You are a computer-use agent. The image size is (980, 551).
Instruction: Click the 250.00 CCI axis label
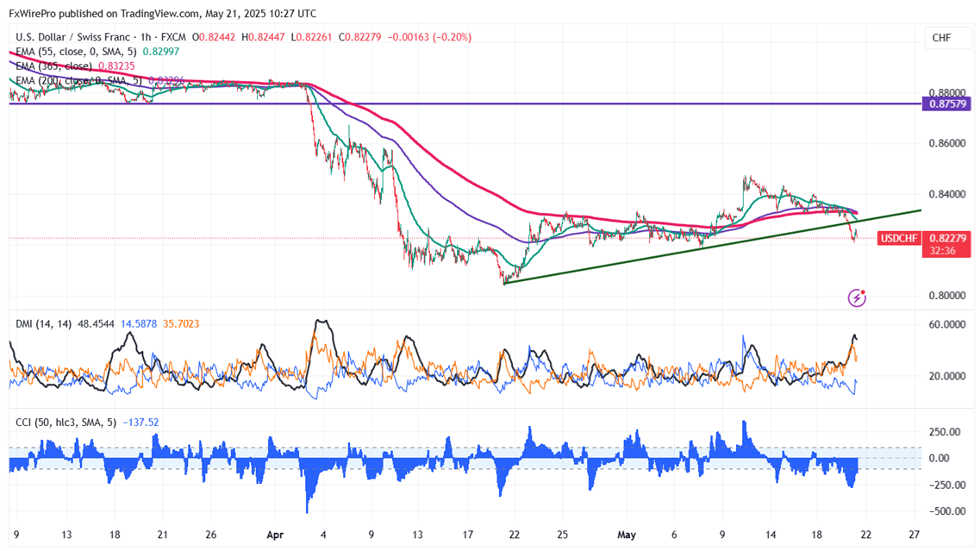(945, 432)
